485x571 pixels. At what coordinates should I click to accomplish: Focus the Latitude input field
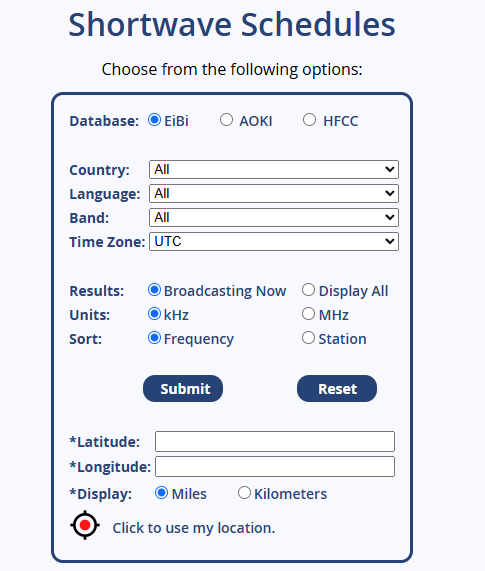tap(275, 441)
